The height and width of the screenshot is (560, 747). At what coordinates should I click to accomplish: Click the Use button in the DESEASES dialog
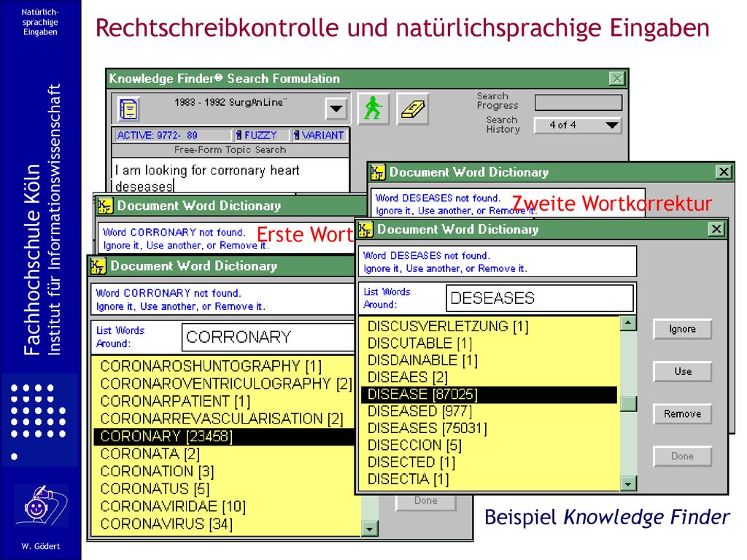[682, 371]
